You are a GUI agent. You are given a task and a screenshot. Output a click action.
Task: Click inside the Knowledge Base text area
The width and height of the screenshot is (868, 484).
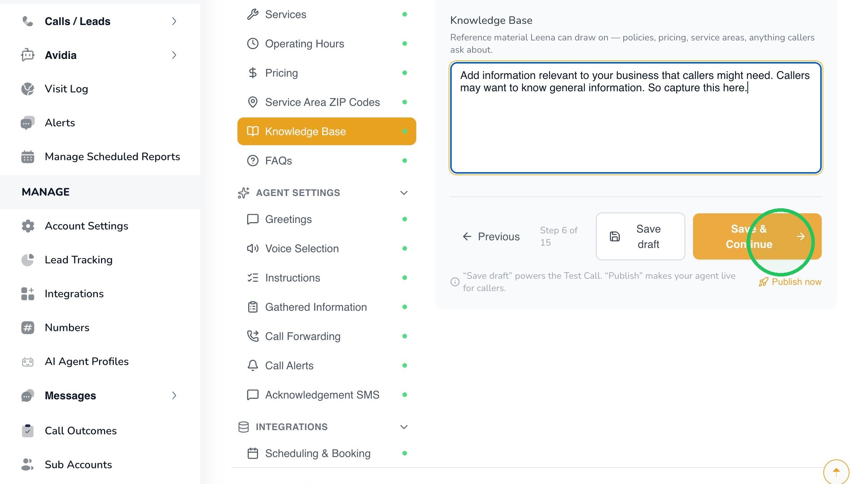(x=636, y=118)
